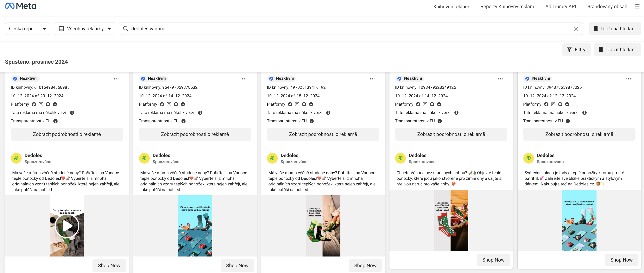Open options menu for ad 3948786598730261
This screenshot has width=644, height=273.
[x=628, y=79]
